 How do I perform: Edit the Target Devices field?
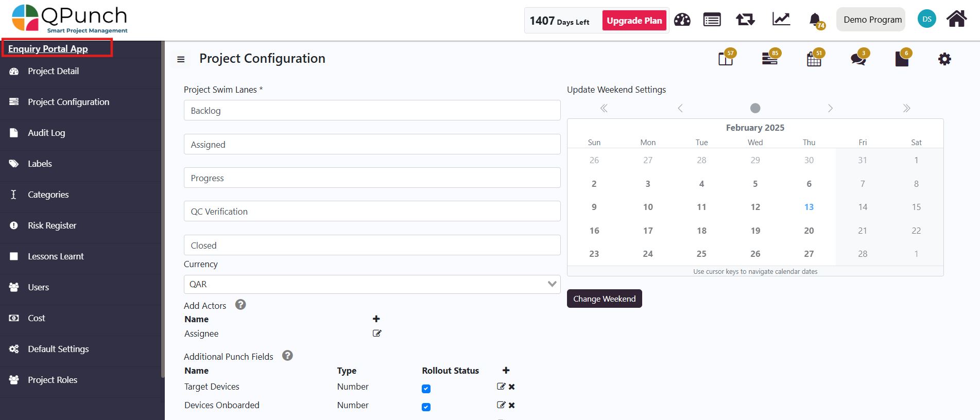pos(501,387)
